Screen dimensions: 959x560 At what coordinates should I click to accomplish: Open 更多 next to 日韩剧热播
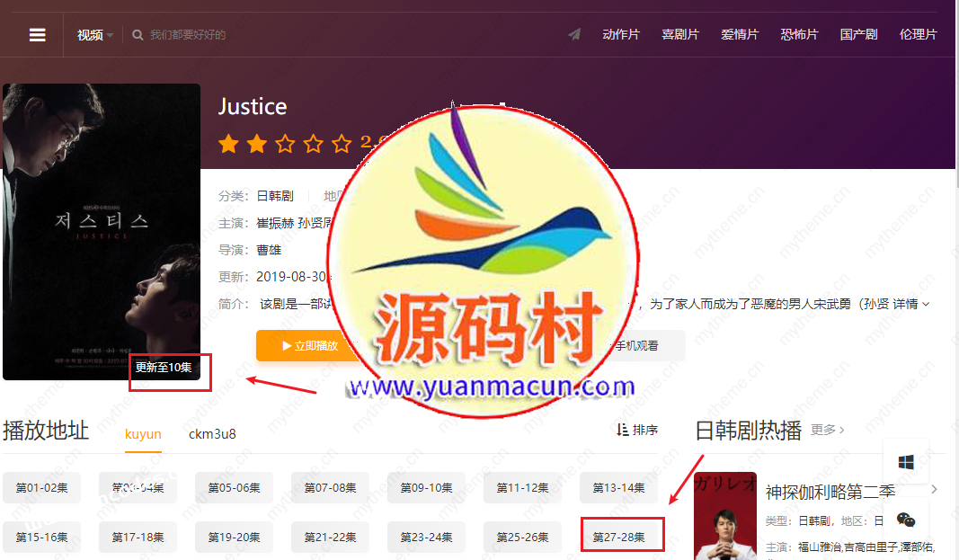[x=827, y=431]
